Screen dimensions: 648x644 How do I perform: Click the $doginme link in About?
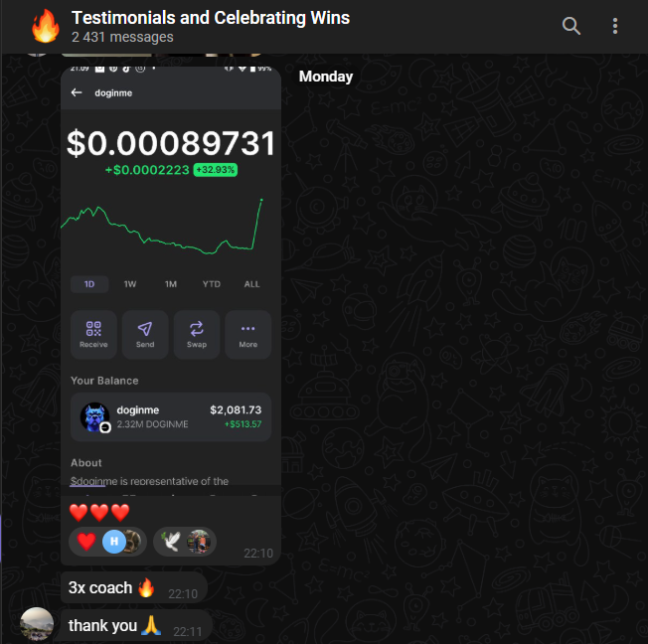(87, 481)
